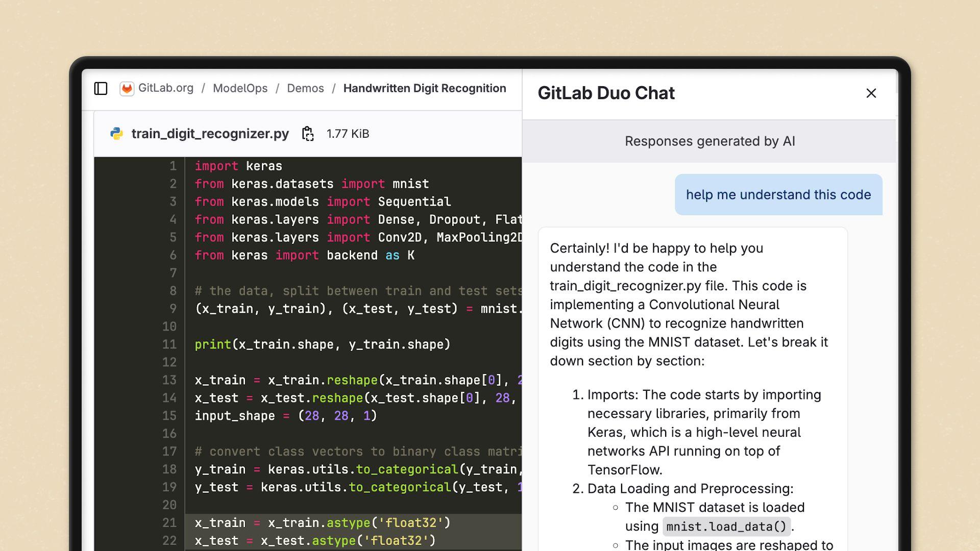Click the Dense, Dropout import line
980x551 pixels.
[x=358, y=220]
